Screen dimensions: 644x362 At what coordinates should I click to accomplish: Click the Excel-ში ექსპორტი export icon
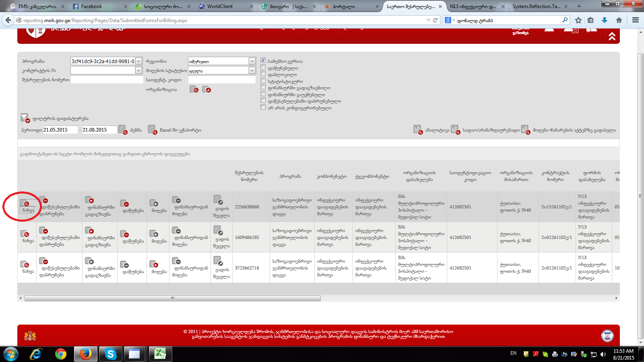click(152, 130)
